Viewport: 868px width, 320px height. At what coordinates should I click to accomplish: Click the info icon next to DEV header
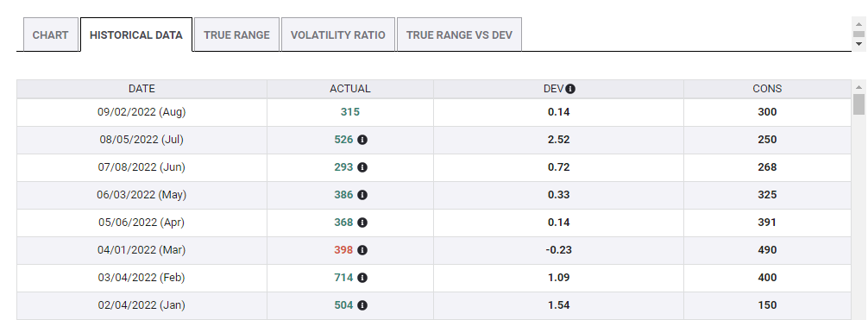[x=570, y=89]
